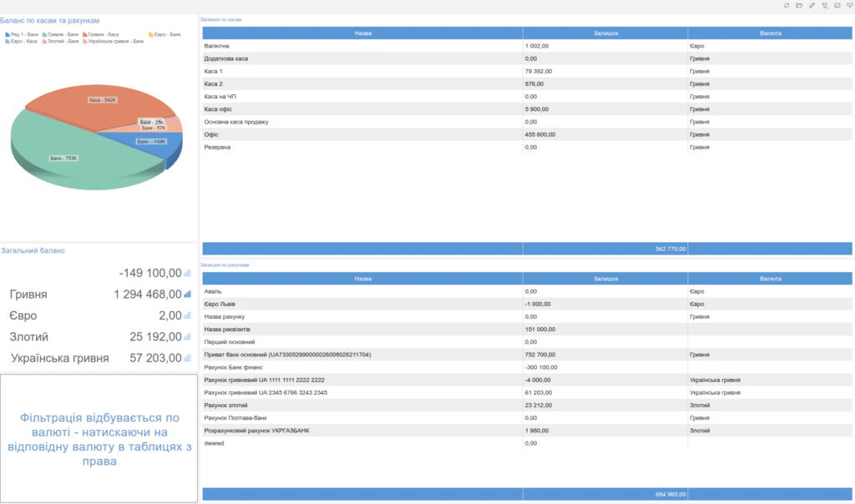Click the 'Загальний баланс' panel title
855x504 pixels.
coord(33,250)
